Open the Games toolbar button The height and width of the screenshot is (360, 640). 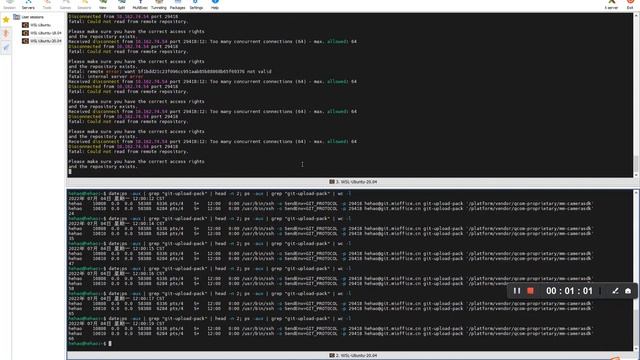65,4
